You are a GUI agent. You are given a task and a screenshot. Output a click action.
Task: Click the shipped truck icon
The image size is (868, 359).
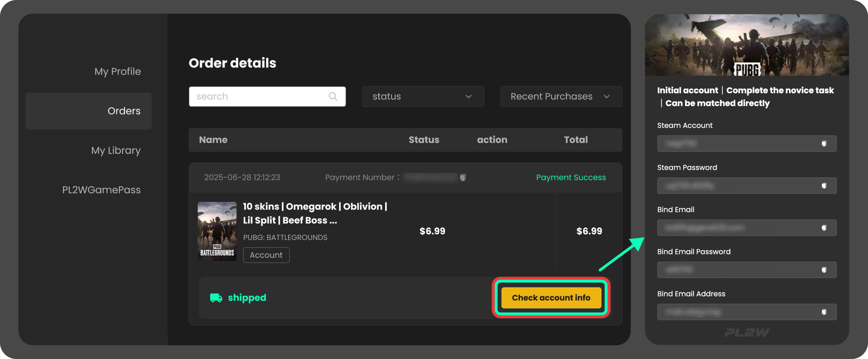[x=216, y=298]
